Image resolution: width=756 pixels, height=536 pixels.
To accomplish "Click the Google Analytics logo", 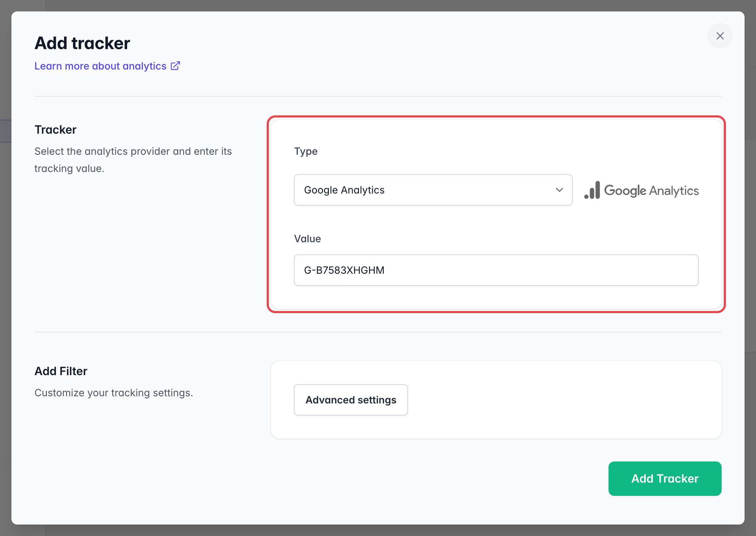I will coord(641,190).
